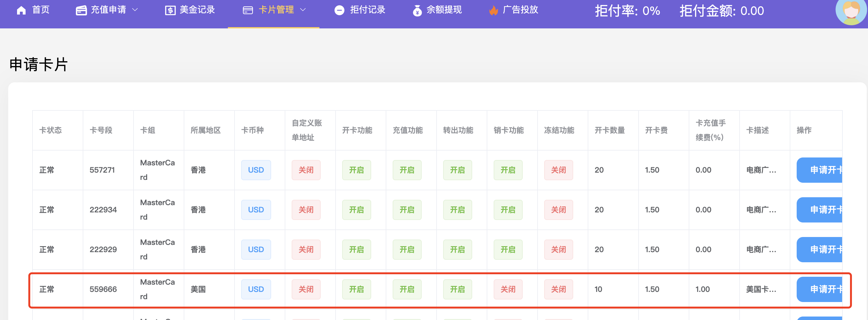Screen dimensions: 868x320
Task: Click 开启 开卡功能 tag for card 222934
Action: tap(356, 210)
